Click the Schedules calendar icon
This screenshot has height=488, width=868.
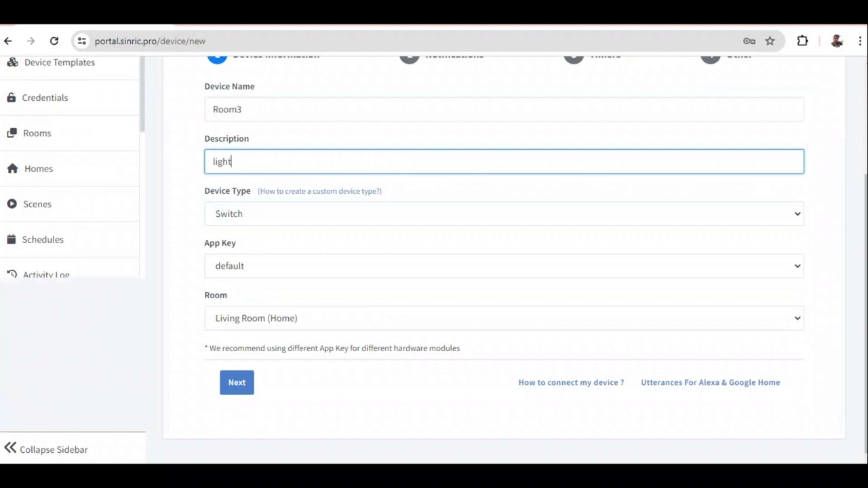pos(12,239)
